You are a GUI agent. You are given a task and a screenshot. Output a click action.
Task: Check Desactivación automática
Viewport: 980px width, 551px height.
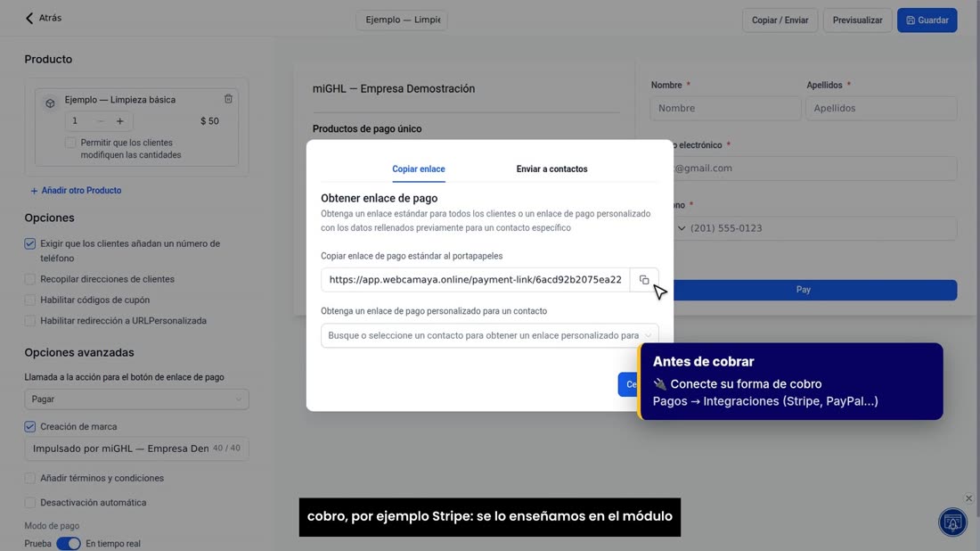(x=30, y=502)
